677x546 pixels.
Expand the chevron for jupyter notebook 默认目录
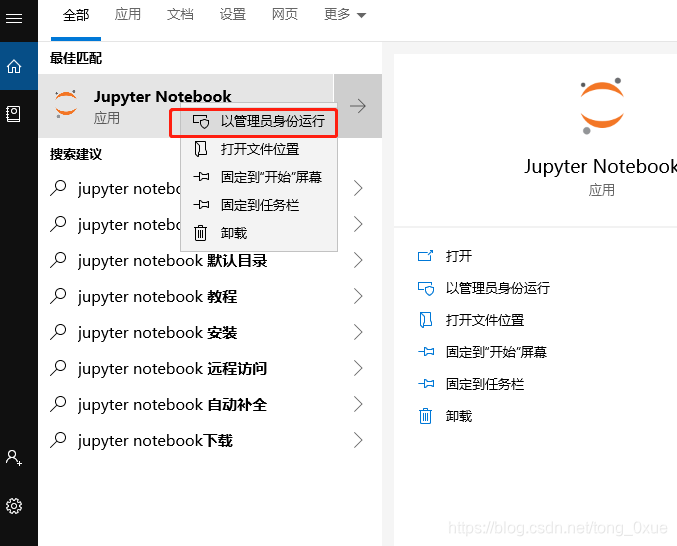click(x=358, y=260)
